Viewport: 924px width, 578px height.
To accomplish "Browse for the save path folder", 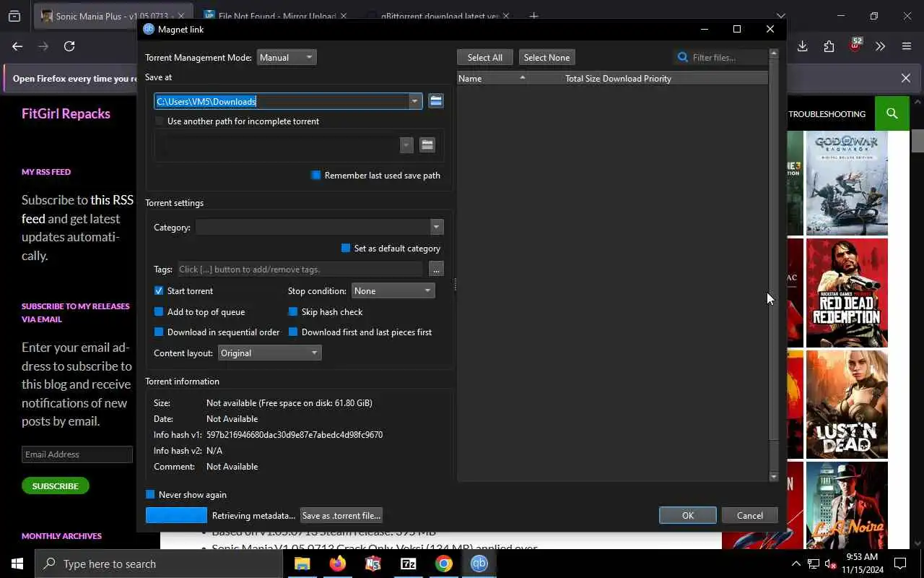I will 435,101.
